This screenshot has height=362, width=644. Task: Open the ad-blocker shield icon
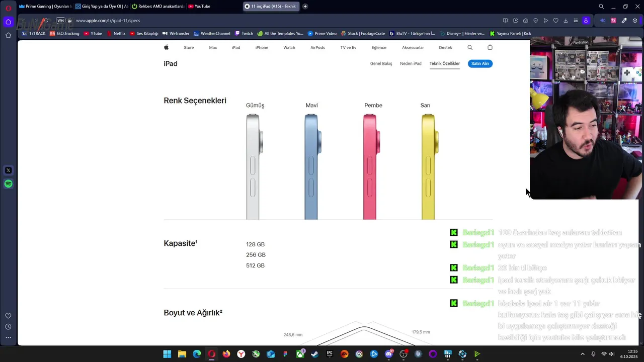(x=535, y=21)
